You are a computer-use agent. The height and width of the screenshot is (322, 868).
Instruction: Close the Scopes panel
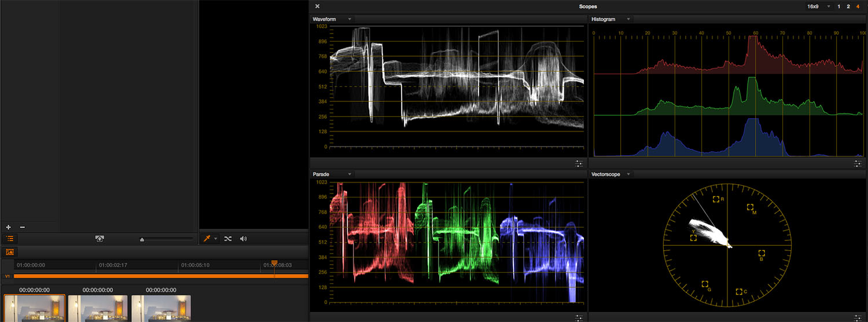click(x=317, y=6)
